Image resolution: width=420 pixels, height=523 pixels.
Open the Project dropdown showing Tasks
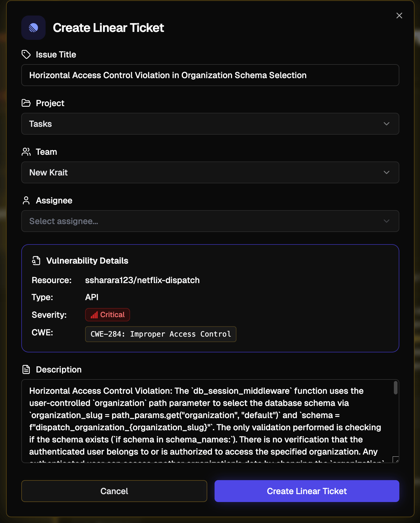(x=210, y=124)
